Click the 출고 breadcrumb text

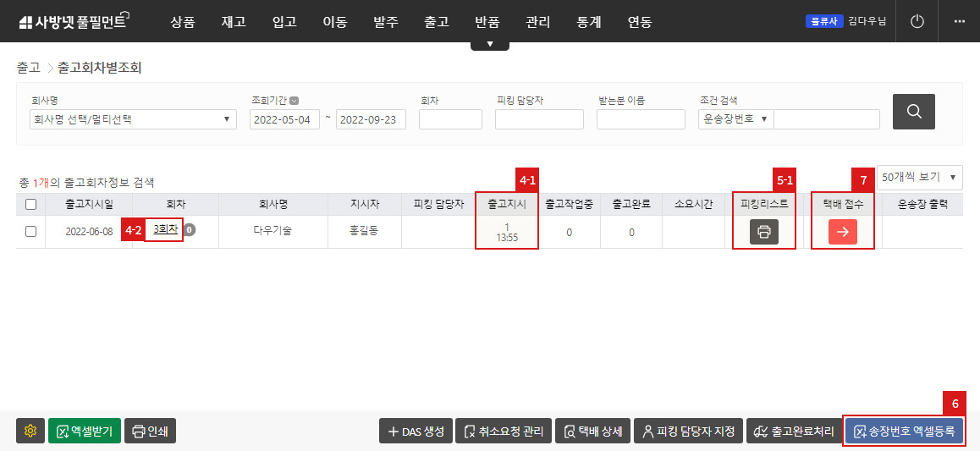tap(28, 68)
